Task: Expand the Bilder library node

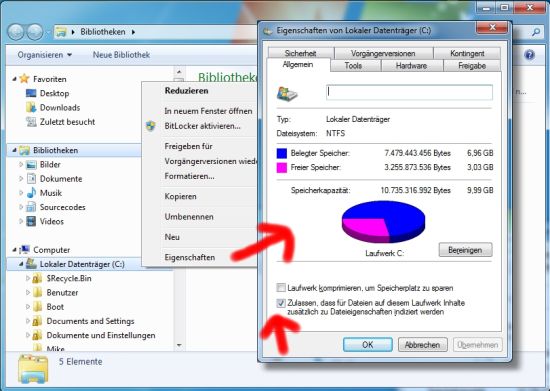Action: (21, 164)
